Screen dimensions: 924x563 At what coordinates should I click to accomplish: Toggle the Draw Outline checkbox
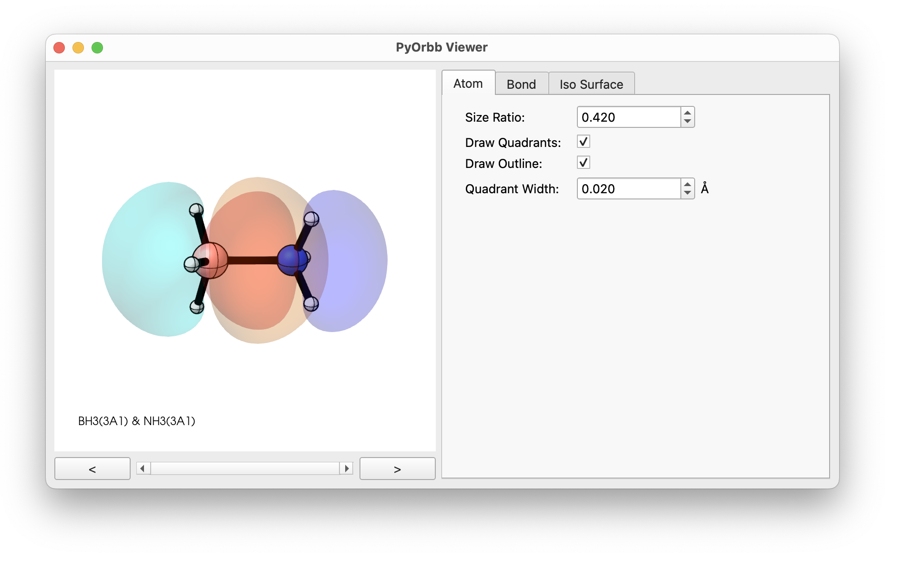584,163
